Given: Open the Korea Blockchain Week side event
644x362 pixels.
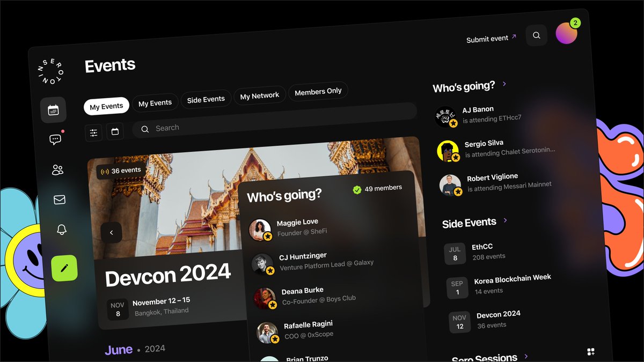Looking at the screenshot, I should point(499,285).
